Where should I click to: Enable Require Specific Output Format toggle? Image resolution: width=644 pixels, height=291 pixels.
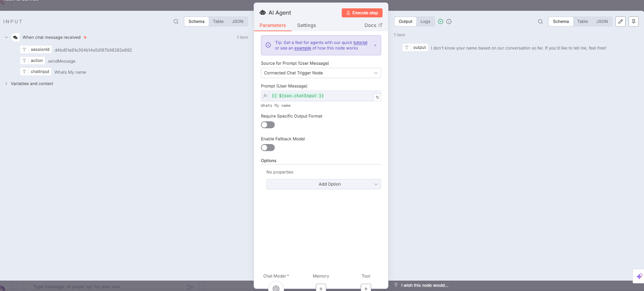[x=268, y=125]
